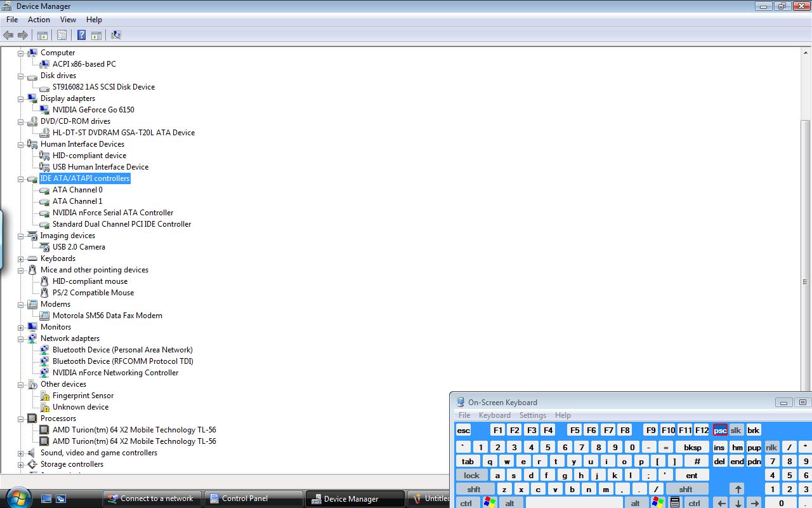Click the spacebar on On-Screen Keyboard
Viewport: 812px width, 508px height.
tap(574, 503)
